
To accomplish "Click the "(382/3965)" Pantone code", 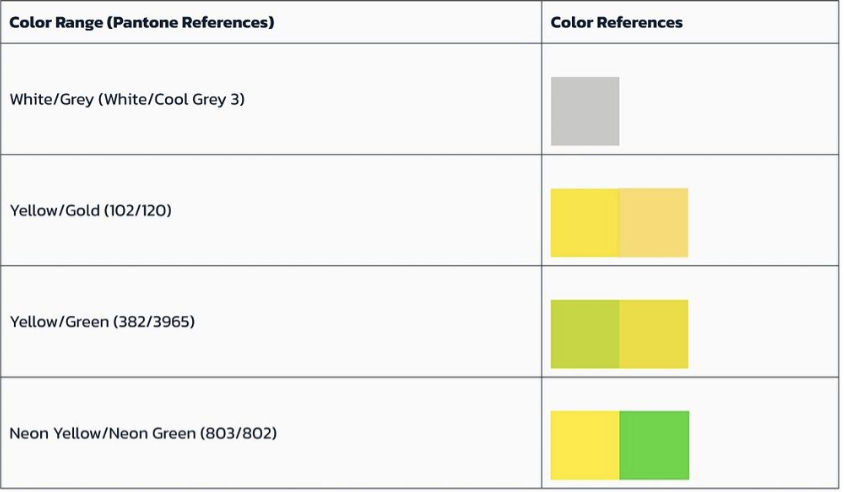I will 154,322.
